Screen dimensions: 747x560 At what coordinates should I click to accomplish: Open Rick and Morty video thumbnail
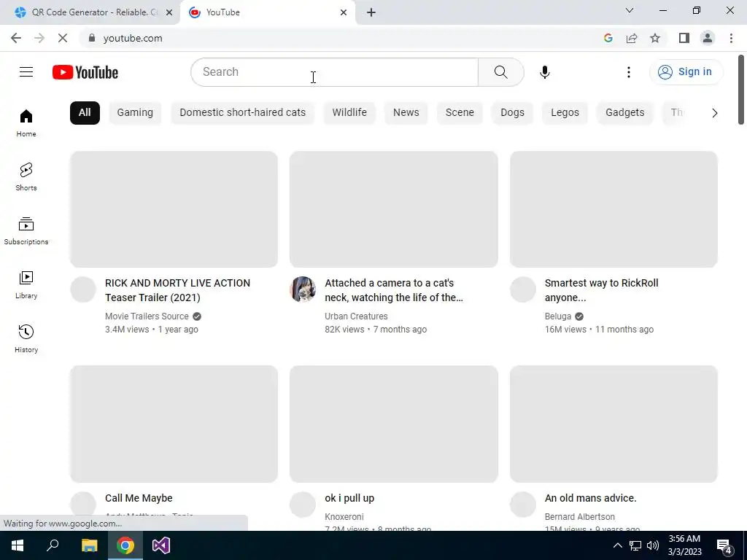point(174,209)
